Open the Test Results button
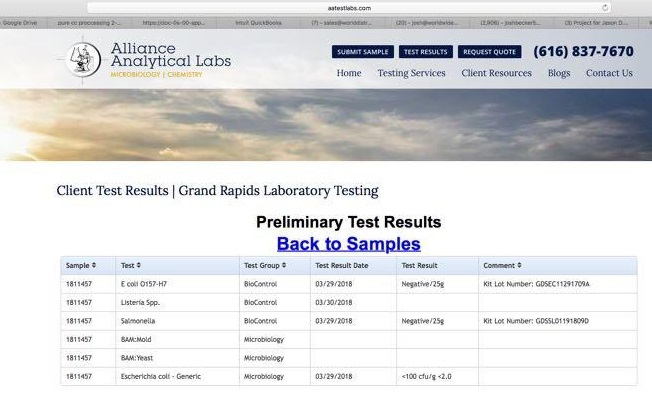Viewport: 652px width, 419px height. 426,52
